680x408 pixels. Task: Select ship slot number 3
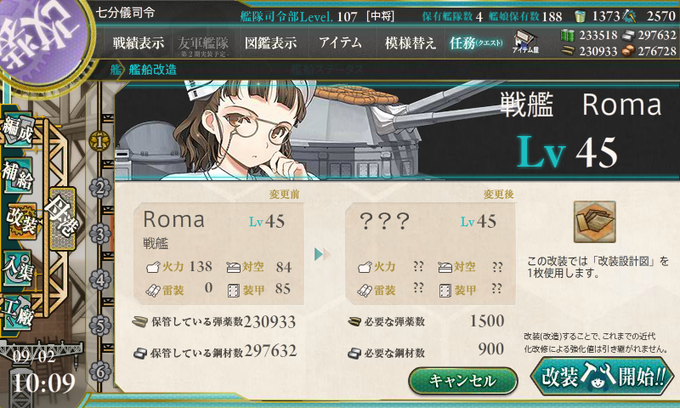pyautogui.click(x=100, y=234)
